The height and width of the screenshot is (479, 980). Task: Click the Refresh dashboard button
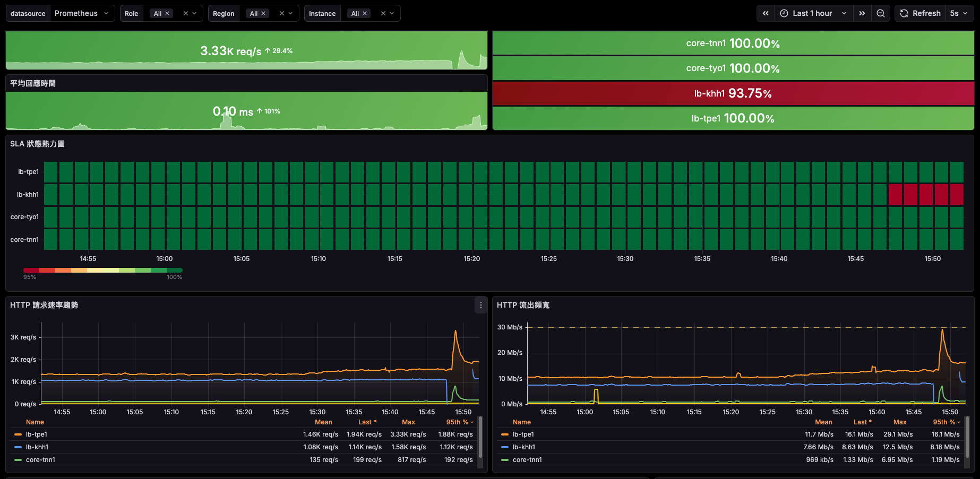(920, 13)
